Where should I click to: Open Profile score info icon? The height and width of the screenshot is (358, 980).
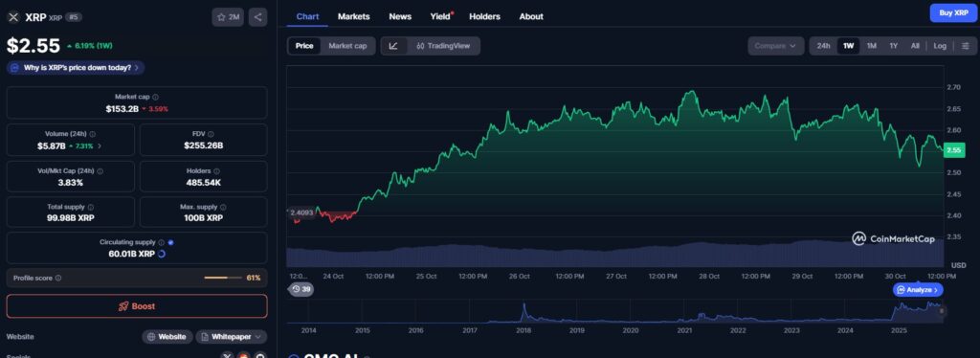click(58, 278)
